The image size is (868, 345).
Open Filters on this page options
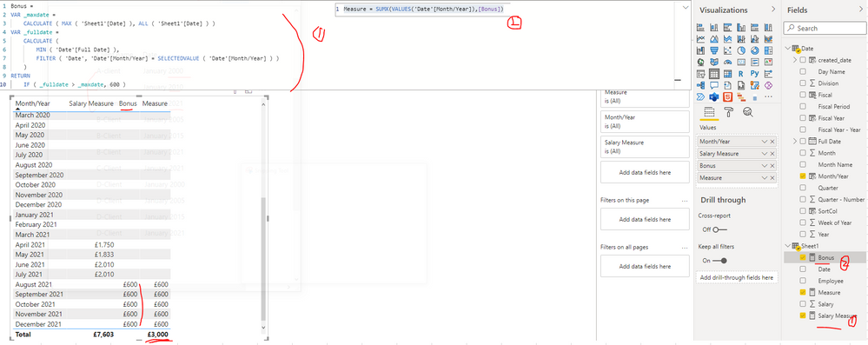(684, 201)
